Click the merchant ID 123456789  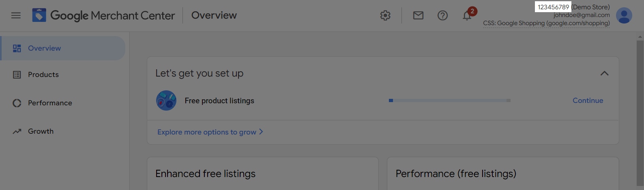pos(553,7)
